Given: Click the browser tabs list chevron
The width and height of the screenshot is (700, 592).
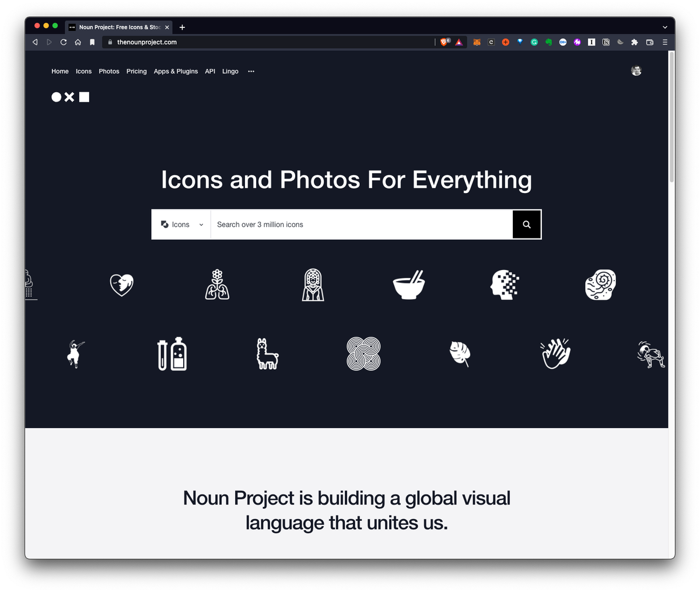Looking at the screenshot, I should (x=664, y=27).
